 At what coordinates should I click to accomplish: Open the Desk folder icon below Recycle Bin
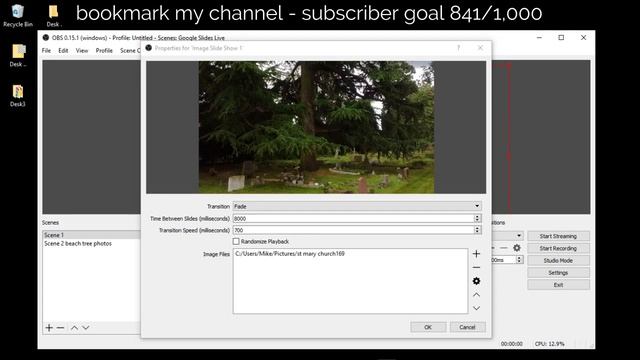pyautogui.click(x=18, y=56)
